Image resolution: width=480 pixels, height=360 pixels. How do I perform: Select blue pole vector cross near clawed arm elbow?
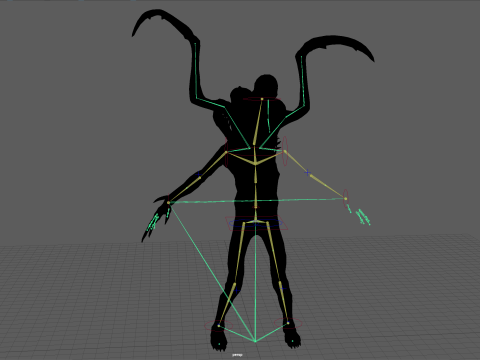(199, 174)
